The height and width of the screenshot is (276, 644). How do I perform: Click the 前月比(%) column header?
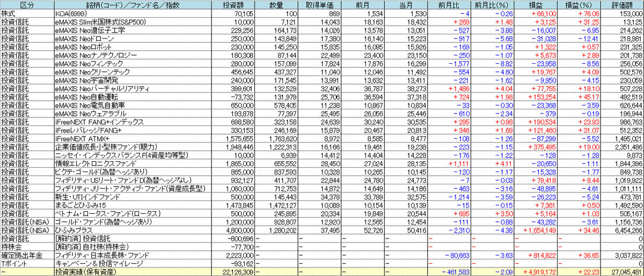492,4
